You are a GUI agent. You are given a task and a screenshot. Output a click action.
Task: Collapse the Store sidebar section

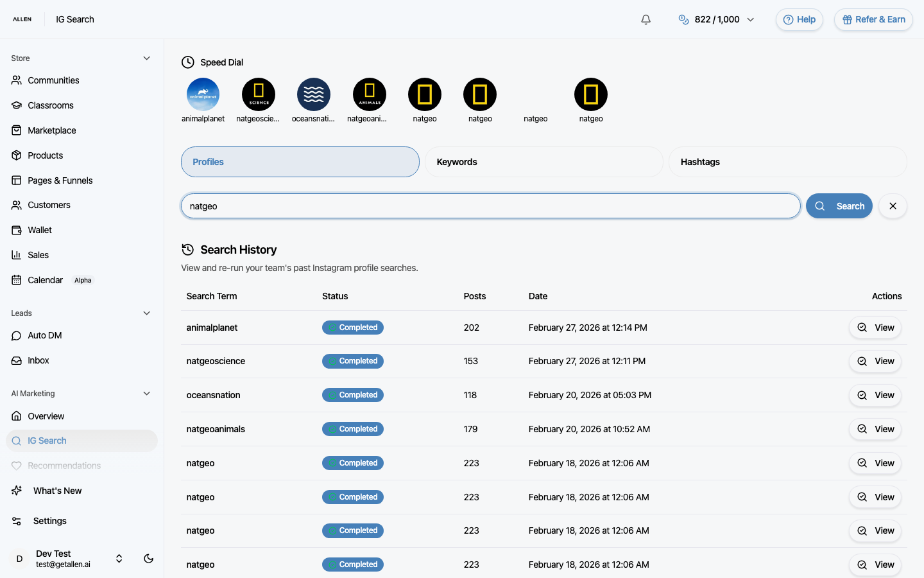[146, 58]
